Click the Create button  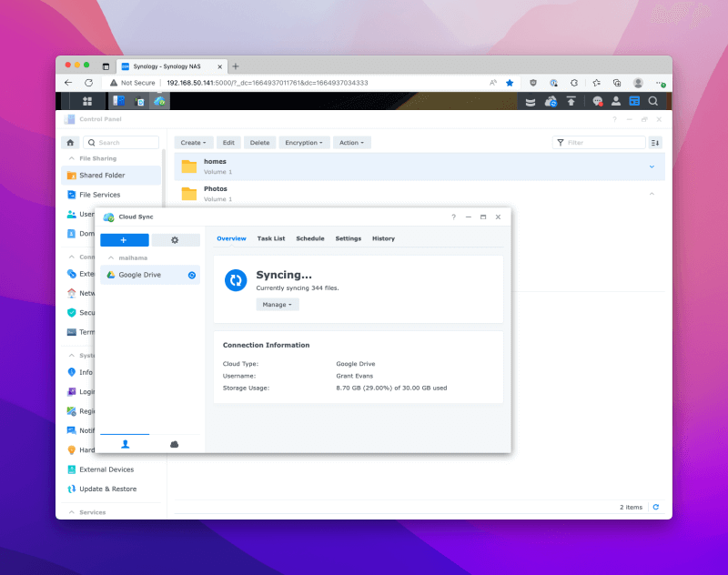pyautogui.click(x=193, y=142)
